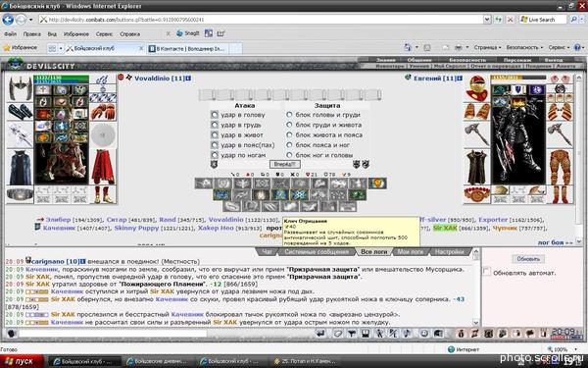Screen dimensions: 588x368
Task: Expand the "Безопасность" toolbar dropdown
Action: 524,47
